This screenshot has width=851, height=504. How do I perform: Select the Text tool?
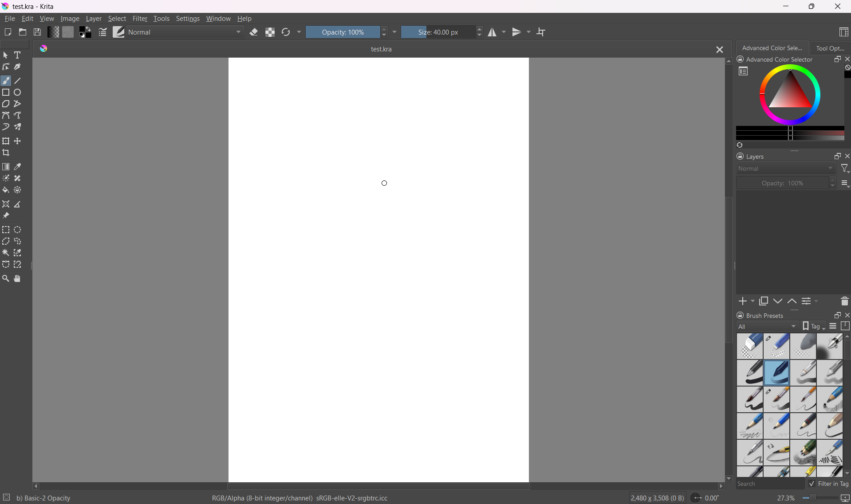click(x=18, y=55)
